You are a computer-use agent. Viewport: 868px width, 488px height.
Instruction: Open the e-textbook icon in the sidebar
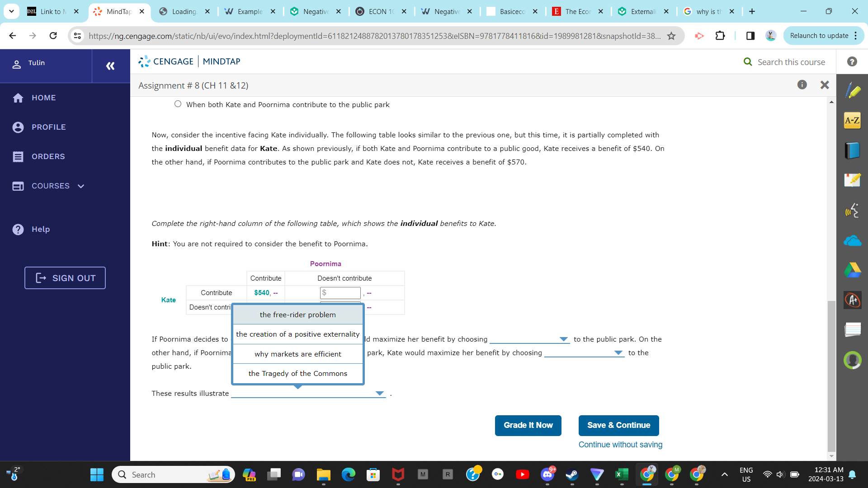(x=853, y=150)
